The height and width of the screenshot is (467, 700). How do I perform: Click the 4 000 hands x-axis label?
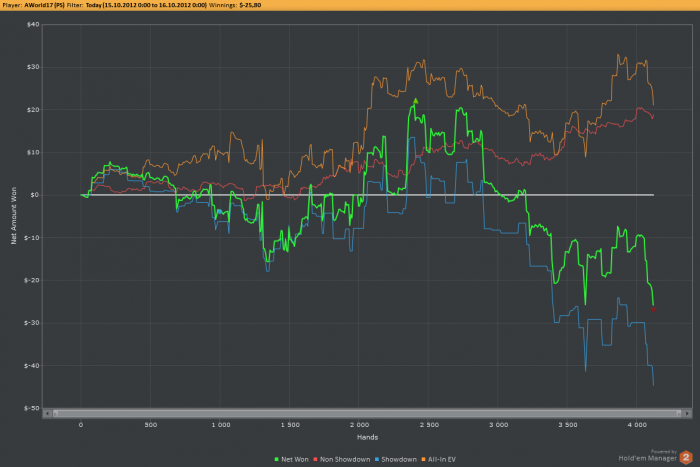click(x=637, y=425)
